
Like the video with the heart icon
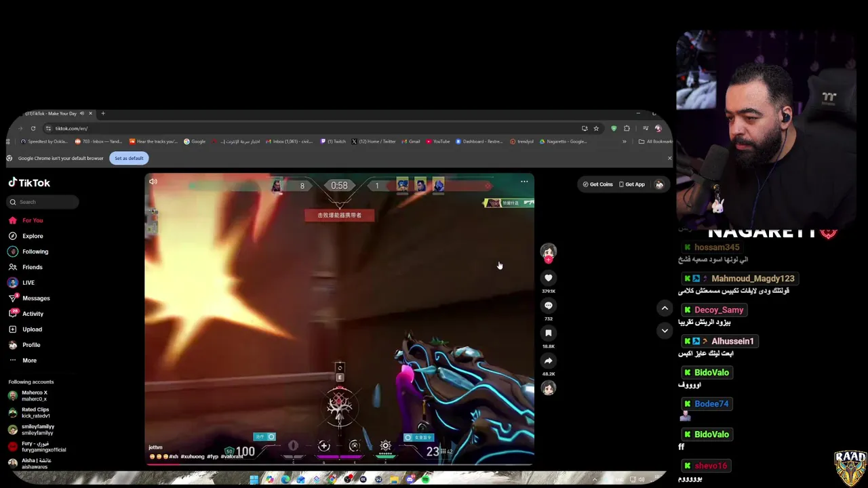click(x=549, y=278)
